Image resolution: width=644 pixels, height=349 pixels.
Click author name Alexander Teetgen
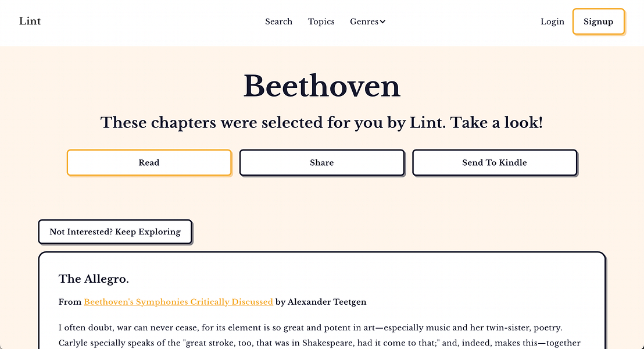click(327, 302)
